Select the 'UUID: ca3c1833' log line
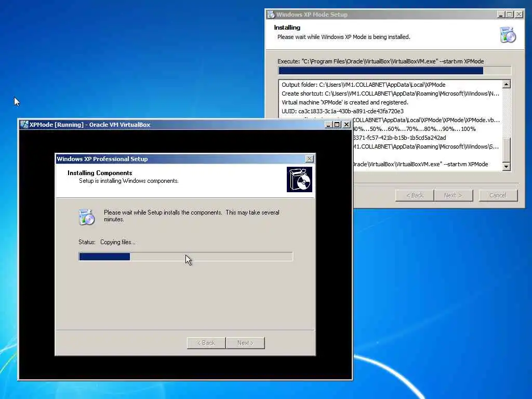 click(x=342, y=111)
